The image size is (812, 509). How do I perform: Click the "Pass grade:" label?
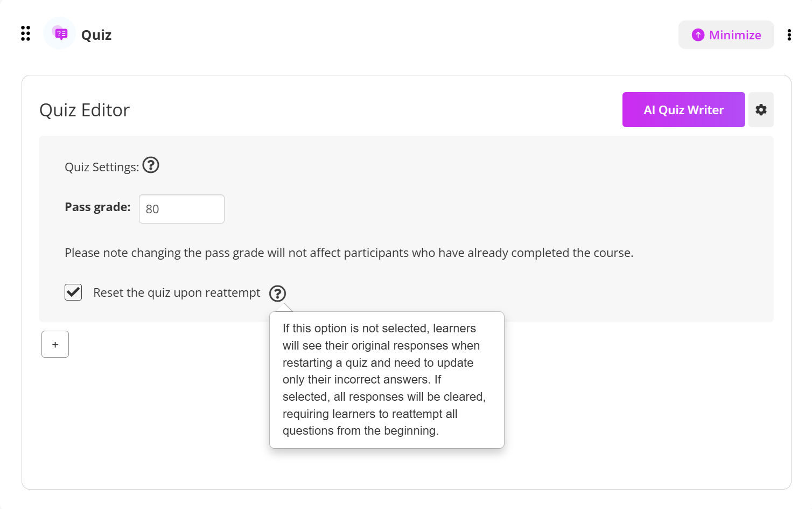97,207
